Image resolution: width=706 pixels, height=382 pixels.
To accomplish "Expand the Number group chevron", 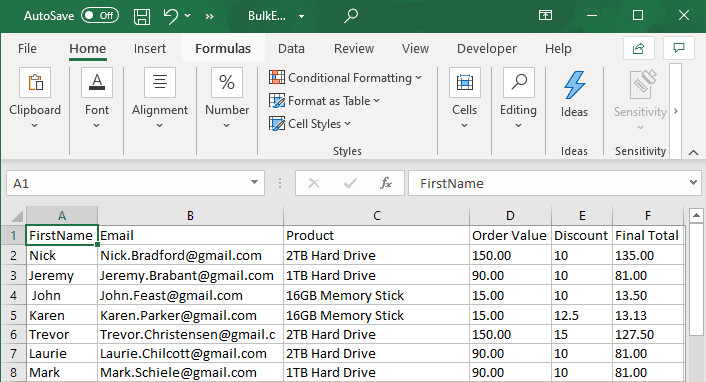I will [x=226, y=126].
